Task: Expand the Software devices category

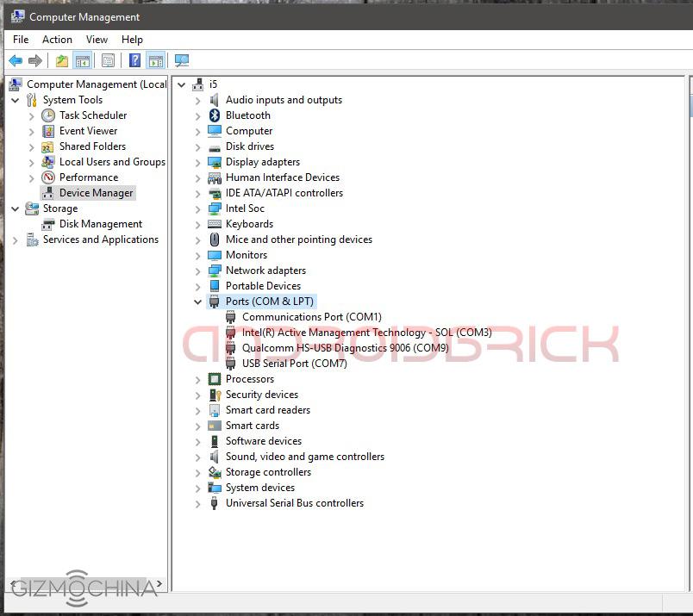Action: click(x=197, y=442)
